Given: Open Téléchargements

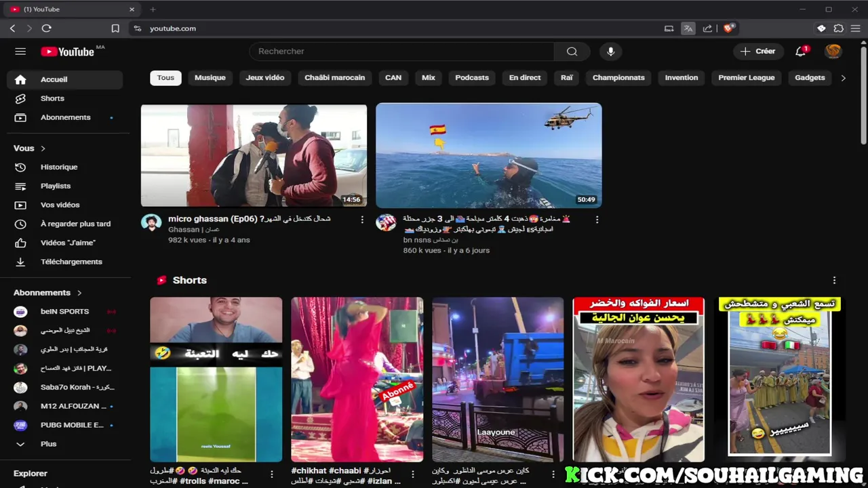Looking at the screenshot, I should [x=64, y=262].
